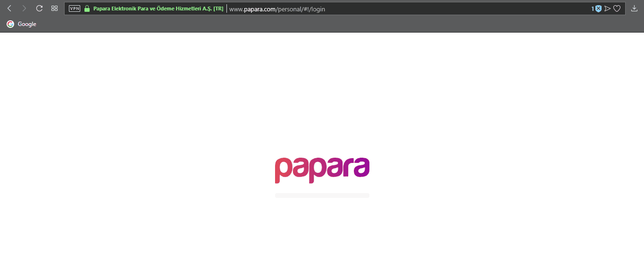
Task: Open the Google bookmark
Action: pyautogui.click(x=22, y=24)
